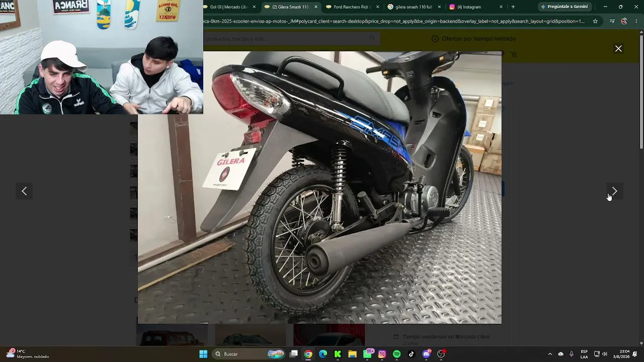Close the Instagram tab
This screenshot has width=644, height=362.
coord(501,7)
